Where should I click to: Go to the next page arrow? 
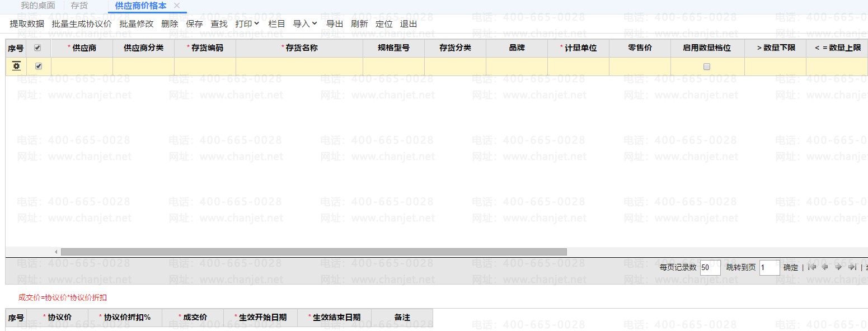tap(838, 267)
